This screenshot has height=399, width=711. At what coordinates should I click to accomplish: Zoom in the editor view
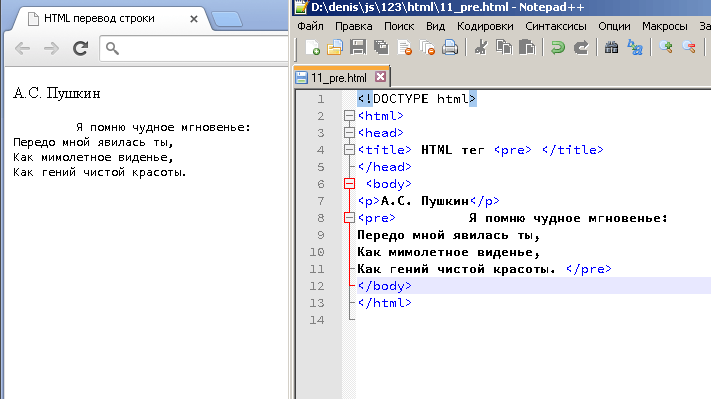(x=666, y=47)
